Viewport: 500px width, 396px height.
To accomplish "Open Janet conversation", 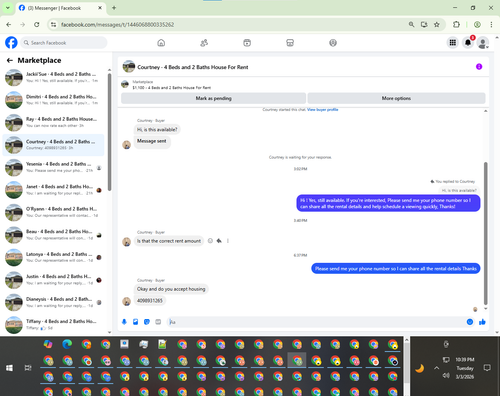I will 53,190.
